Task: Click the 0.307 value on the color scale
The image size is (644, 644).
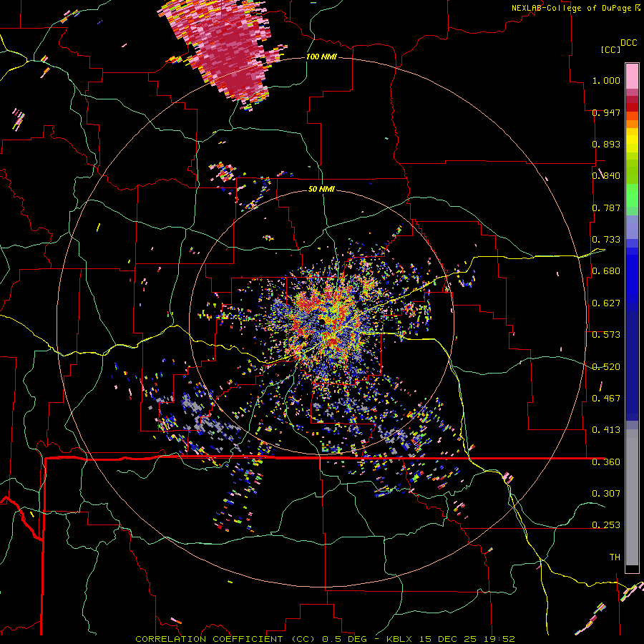Action: (606, 493)
